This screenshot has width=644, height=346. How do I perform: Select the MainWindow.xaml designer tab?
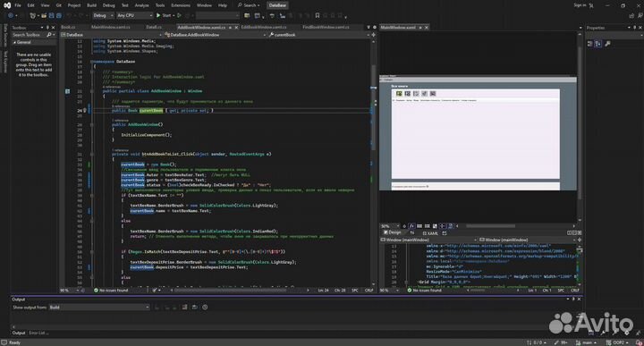click(x=398, y=28)
